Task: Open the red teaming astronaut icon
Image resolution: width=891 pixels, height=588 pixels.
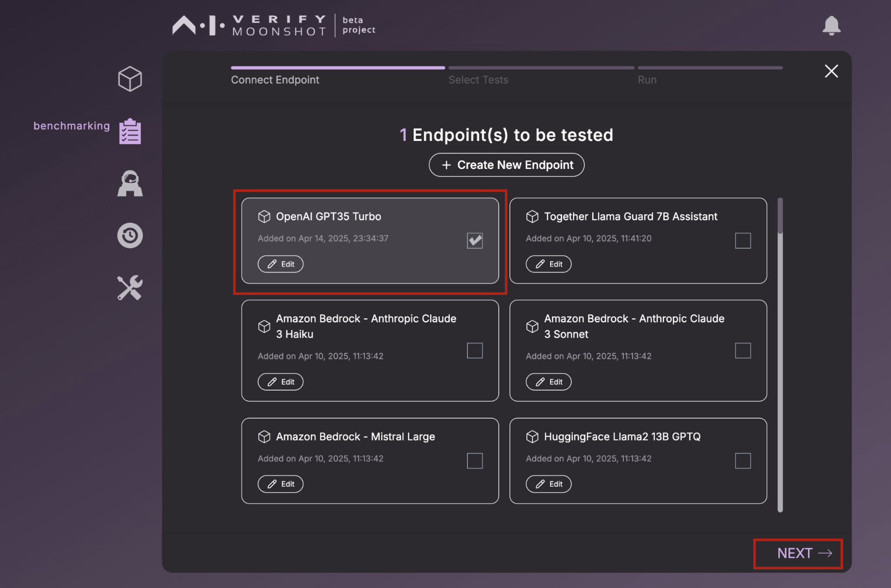Action: coord(130,183)
